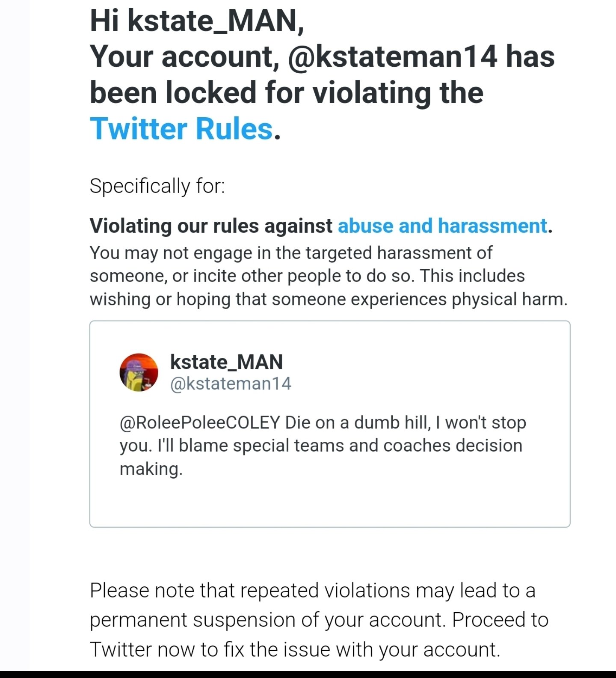Image resolution: width=616 pixels, height=678 pixels.
Task: Click 'blame special teams' line in tweet
Action: pos(321,446)
